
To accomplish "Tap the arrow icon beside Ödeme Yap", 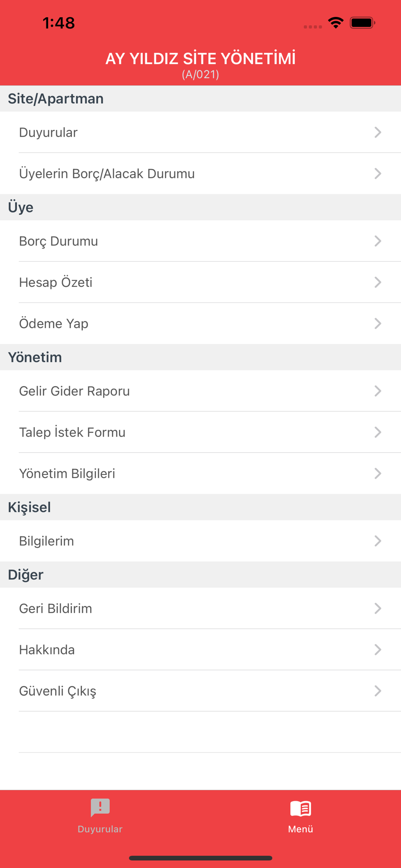I will [378, 323].
